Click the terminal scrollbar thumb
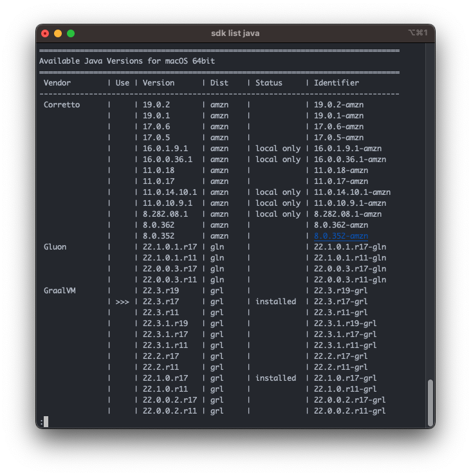Screen dimensions: 471x476 pos(430,403)
